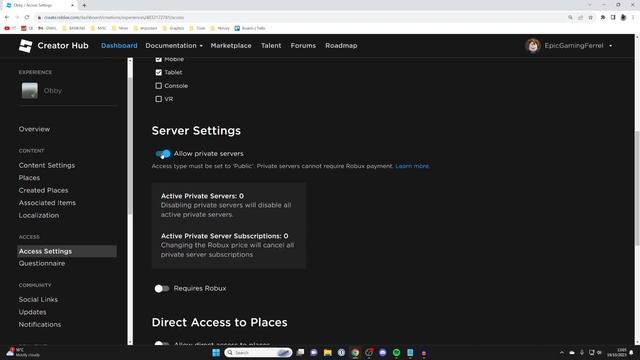This screenshot has height=360, width=640.
Task: Enable the VR device checkbox
Action: tap(158, 99)
